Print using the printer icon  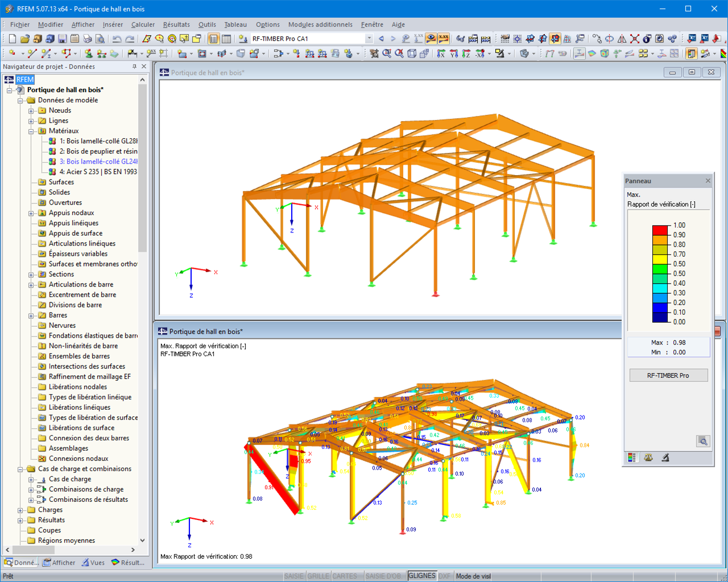(87, 39)
